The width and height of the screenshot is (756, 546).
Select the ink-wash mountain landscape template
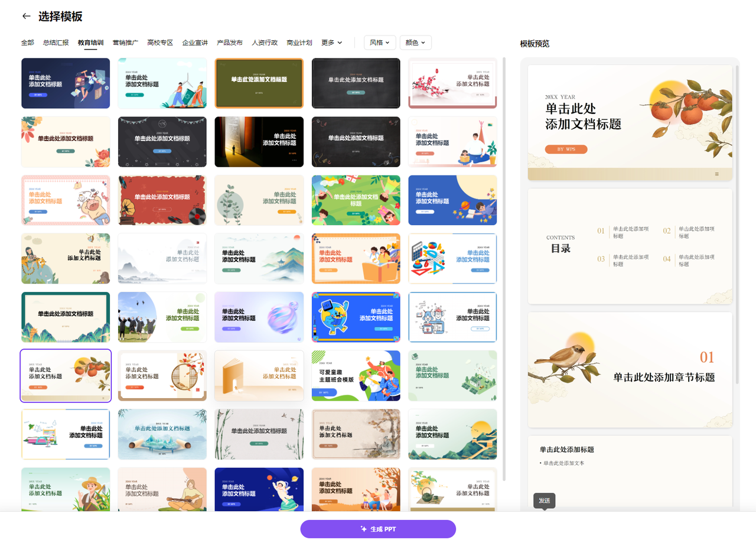tap(162, 258)
